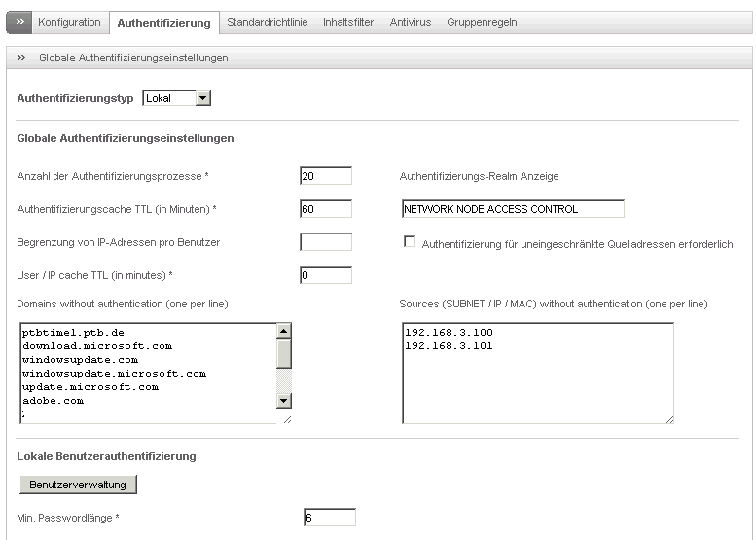
Task: Focus the Min. Passwortlänge input field
Action: 330,518
